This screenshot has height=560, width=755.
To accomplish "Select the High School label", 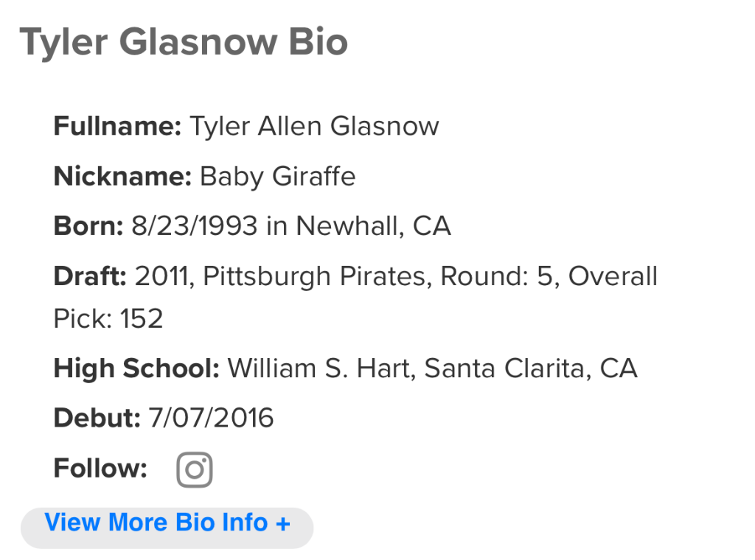I will point(136,368).
